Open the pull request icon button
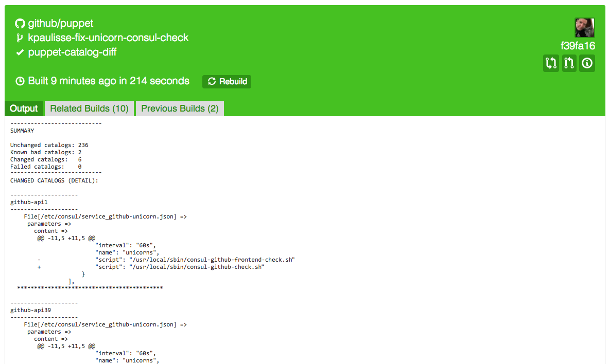This screenshot has height=364, width=609. [x=569, y=63]
